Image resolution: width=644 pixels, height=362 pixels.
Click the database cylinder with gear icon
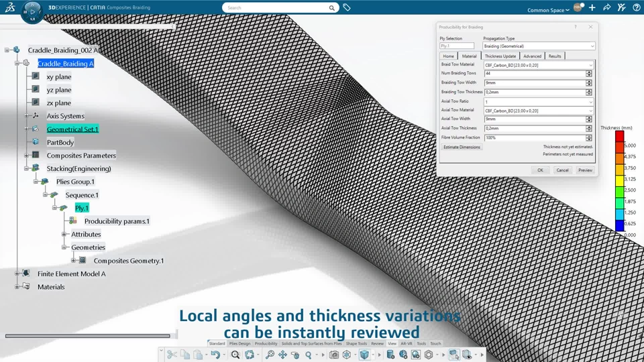[390, 354]
